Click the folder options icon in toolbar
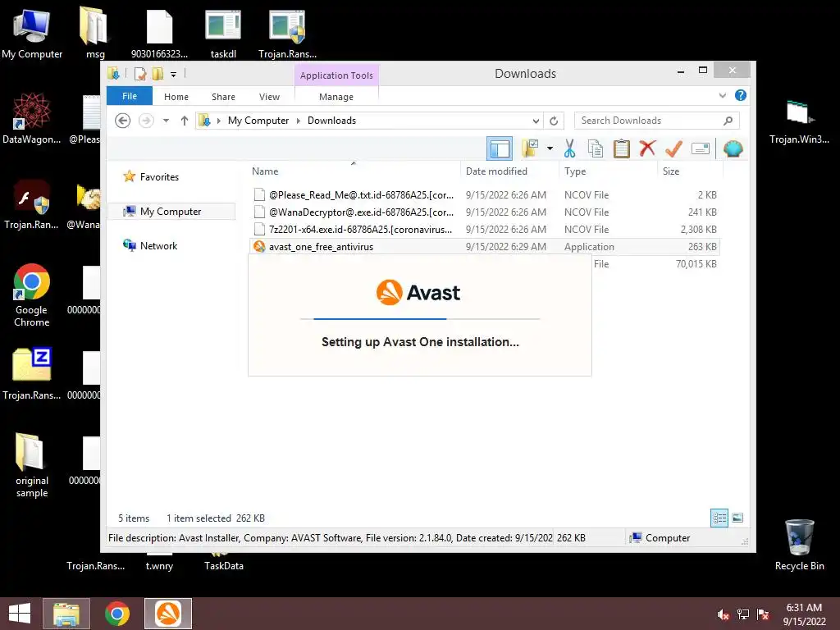This screenshot has width=840, height=630. (x=530, y=148)
